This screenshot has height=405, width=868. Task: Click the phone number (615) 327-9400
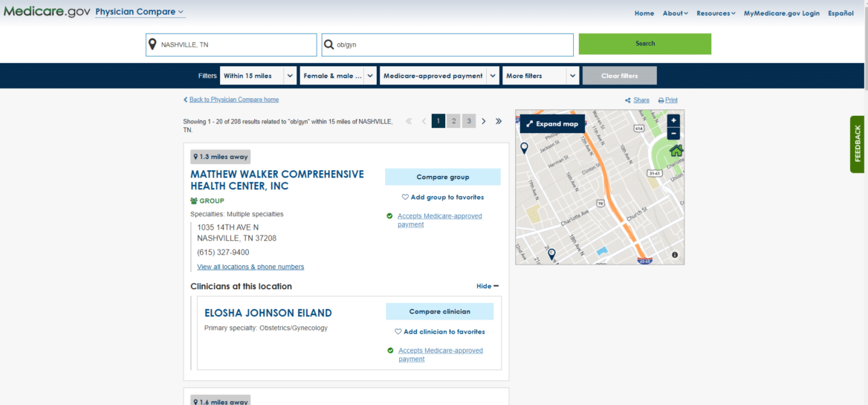click(x=223, y=253)
